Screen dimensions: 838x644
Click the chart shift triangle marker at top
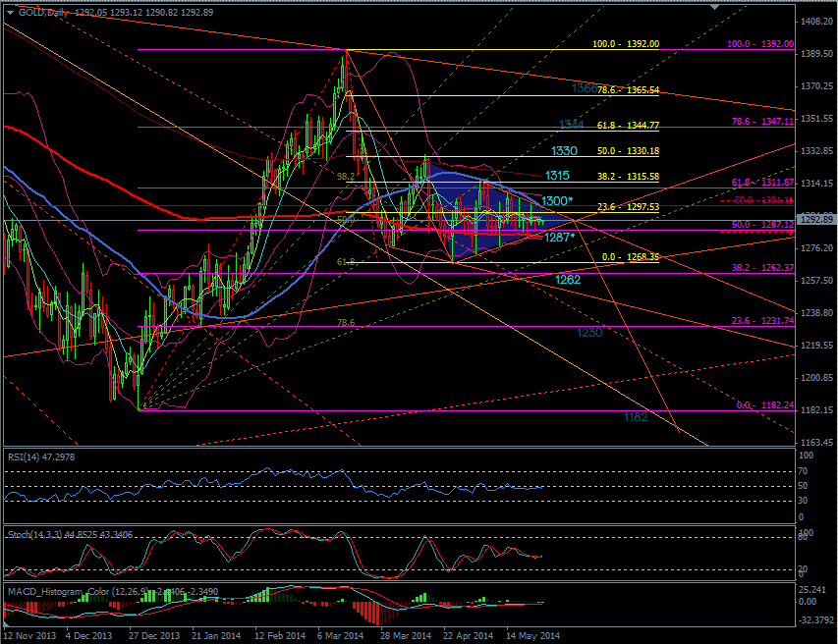pos(715,8)
